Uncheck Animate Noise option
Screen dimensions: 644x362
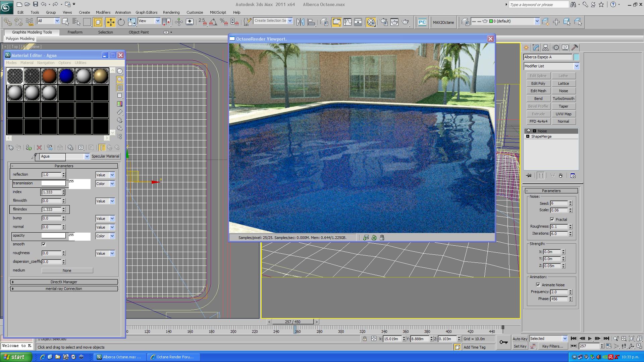[538, 285]
